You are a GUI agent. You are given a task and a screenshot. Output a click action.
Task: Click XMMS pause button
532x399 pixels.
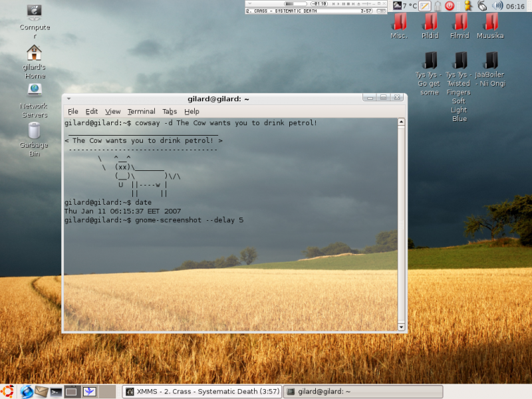(x=343, y=4)
